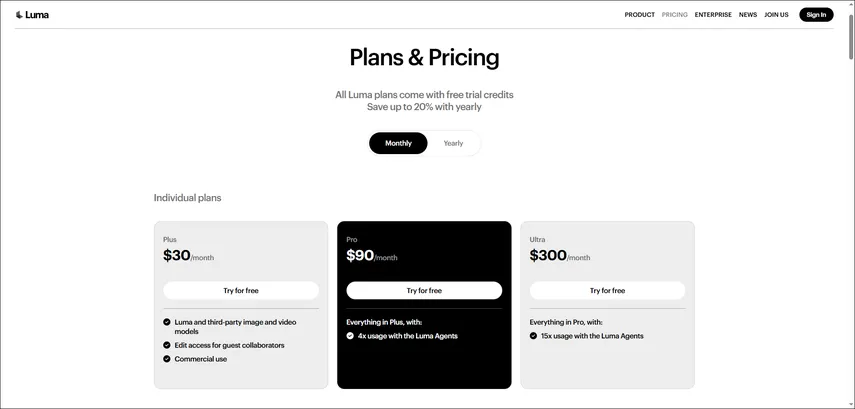Open the NEWS navigation link
The image size is (855, 409).
(748, 15)
